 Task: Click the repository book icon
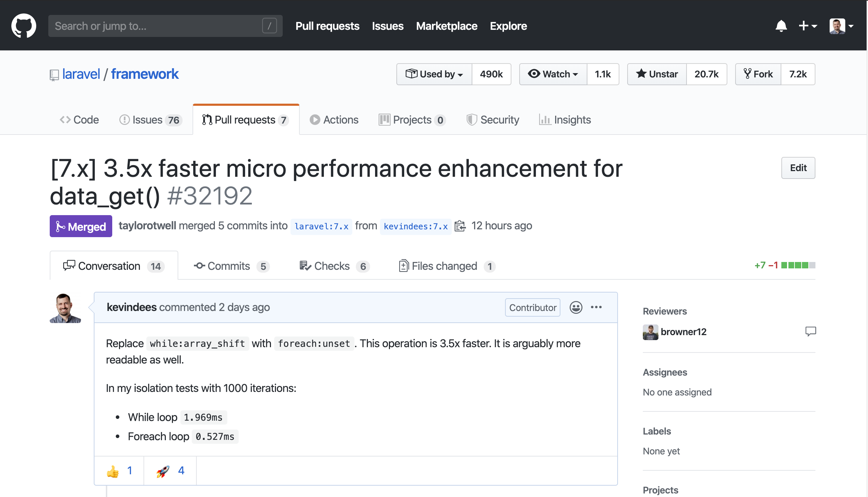[x=54, y=75]
